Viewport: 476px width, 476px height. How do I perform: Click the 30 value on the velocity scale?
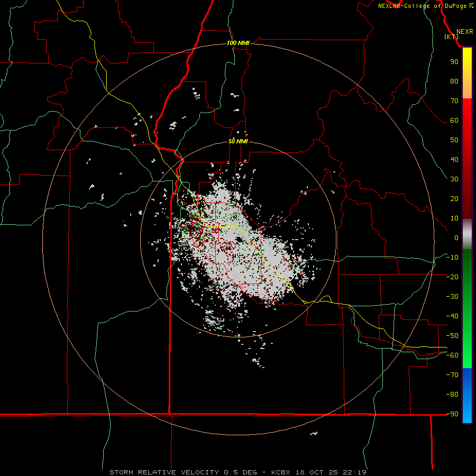[x=454, y=179]
